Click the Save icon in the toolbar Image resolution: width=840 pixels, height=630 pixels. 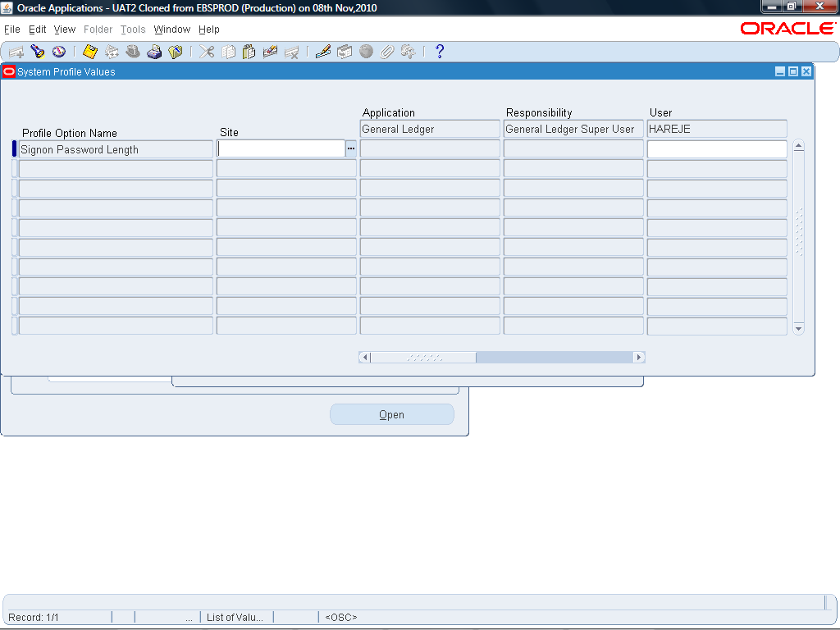click(x=90, y=51)
